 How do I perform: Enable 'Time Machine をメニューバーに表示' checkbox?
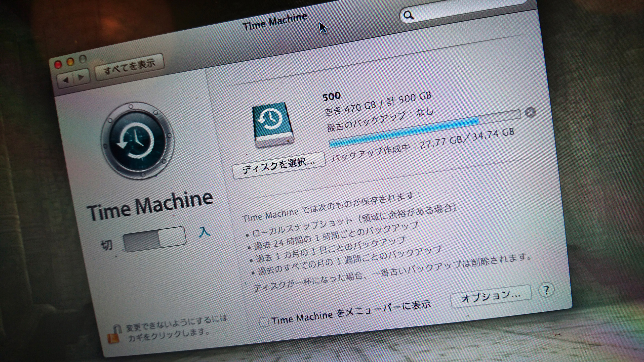(x=264, y=322)
